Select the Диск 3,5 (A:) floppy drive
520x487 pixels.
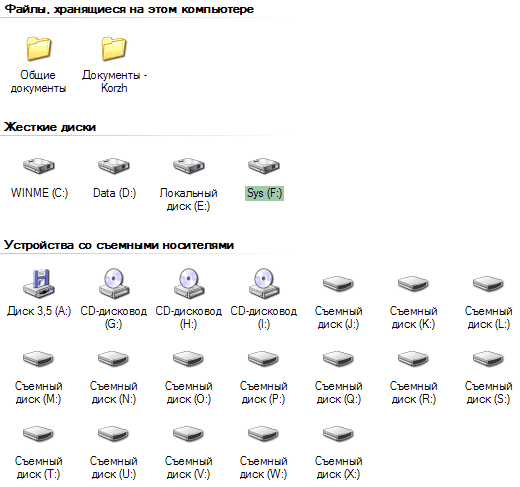(39, 293)
